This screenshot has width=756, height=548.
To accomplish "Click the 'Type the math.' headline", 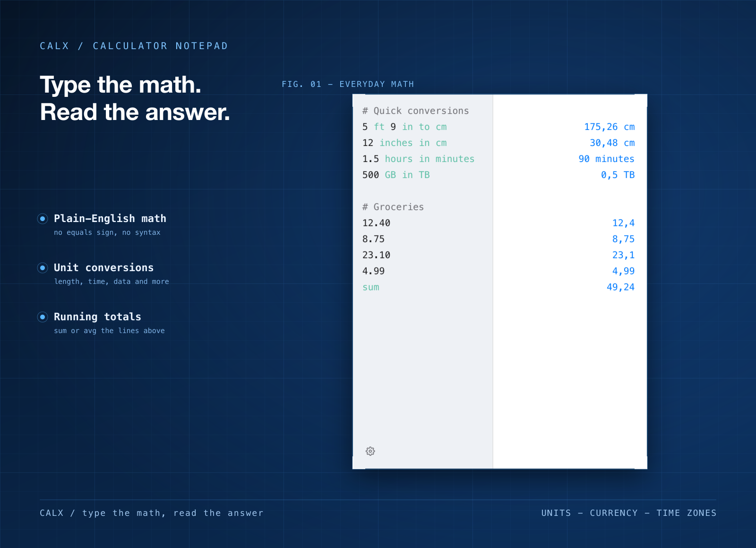I will tap(120, 85).
